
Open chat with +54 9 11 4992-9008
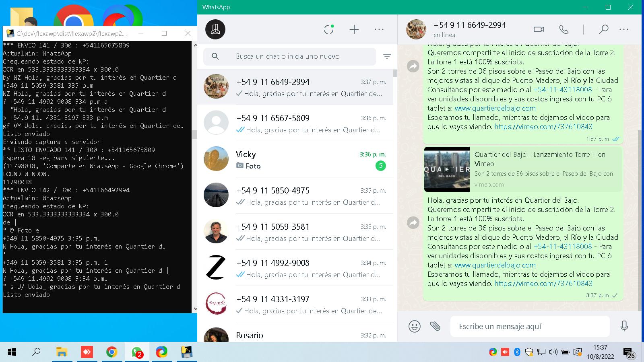295,268
